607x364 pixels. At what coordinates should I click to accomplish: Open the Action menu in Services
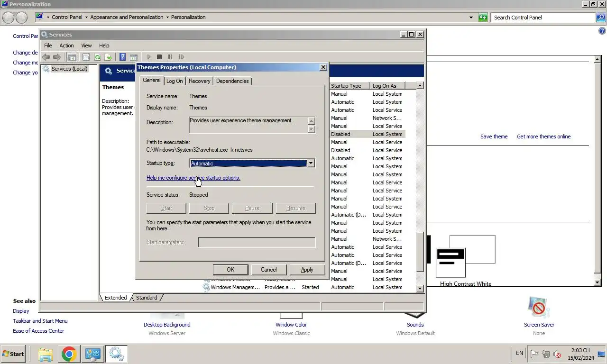click(x=66, y=45)
